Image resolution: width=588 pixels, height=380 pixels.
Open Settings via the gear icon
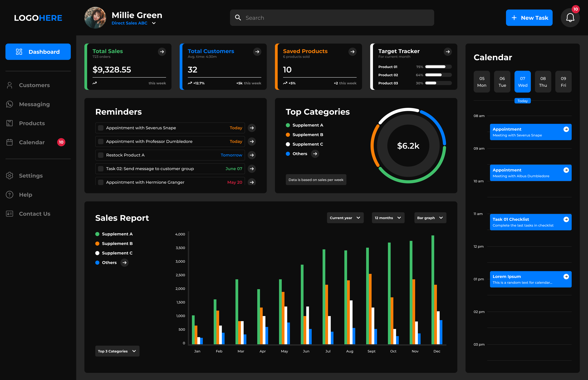[x=9, y=175]
